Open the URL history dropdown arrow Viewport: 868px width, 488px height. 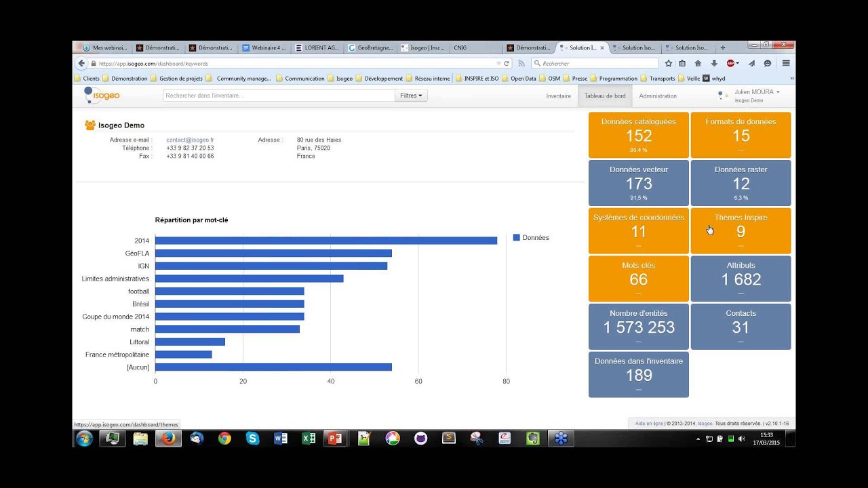click(498, 63)
